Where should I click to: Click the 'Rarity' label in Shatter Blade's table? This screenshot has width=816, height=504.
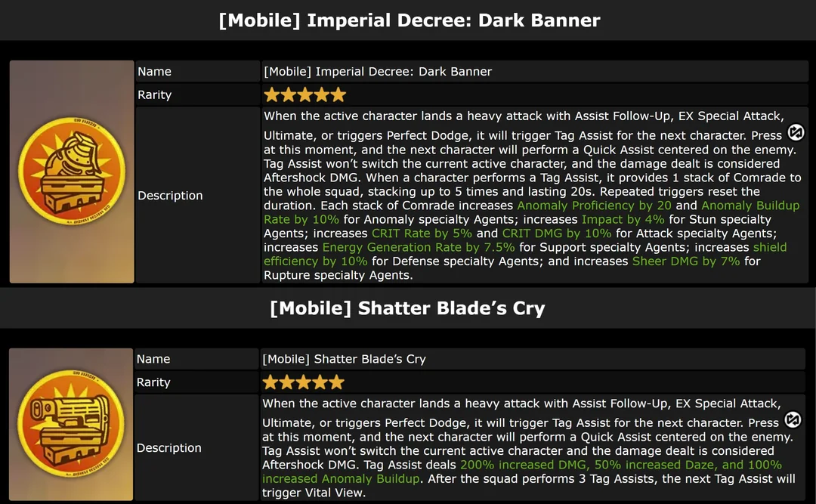point(153,382)
